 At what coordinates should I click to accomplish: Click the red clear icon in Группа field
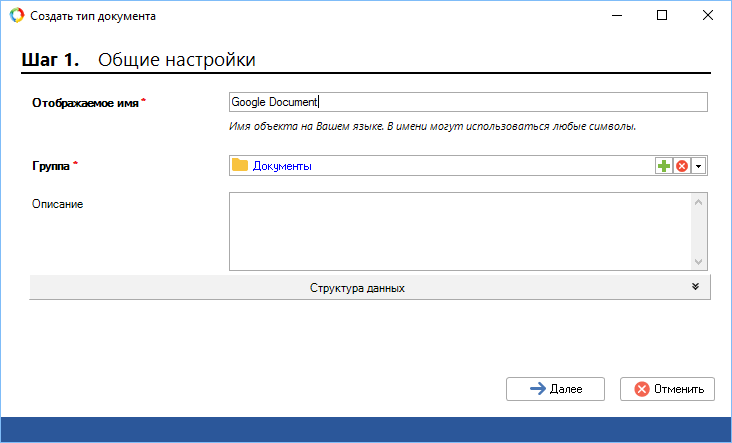click(x=682, y=166)
